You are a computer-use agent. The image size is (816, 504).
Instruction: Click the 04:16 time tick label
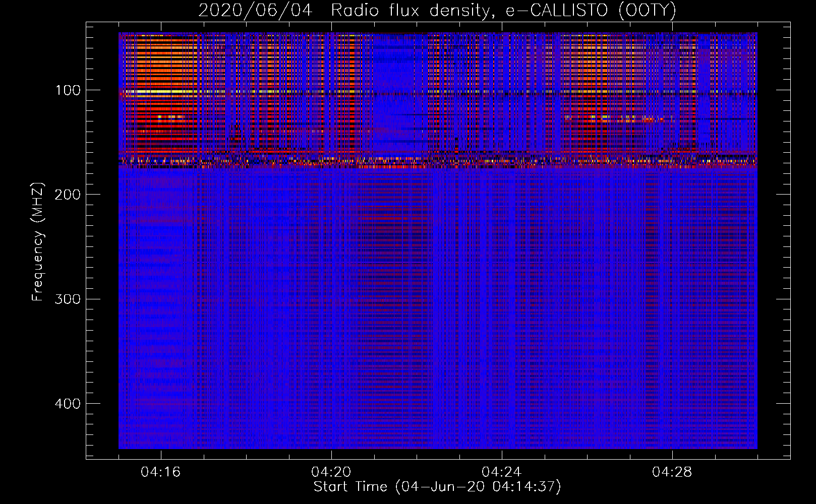pyautogui.click(x=161, y=472)
